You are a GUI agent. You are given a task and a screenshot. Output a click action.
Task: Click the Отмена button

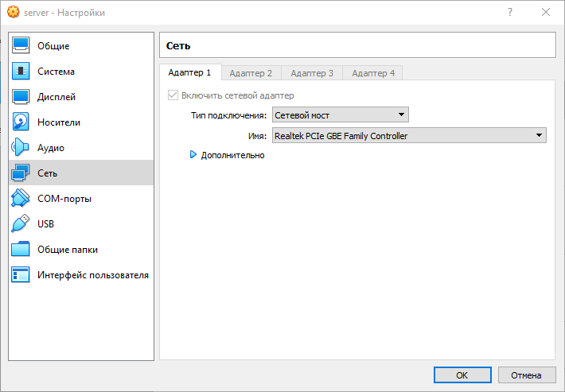[x=527, y=375]
